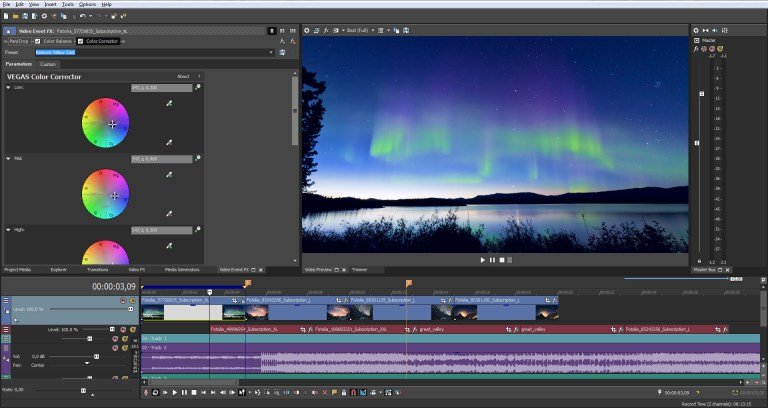This screenshot has height=408, width=768.
Task: Undo the last action in main toolbar
Action: [83, 16]
